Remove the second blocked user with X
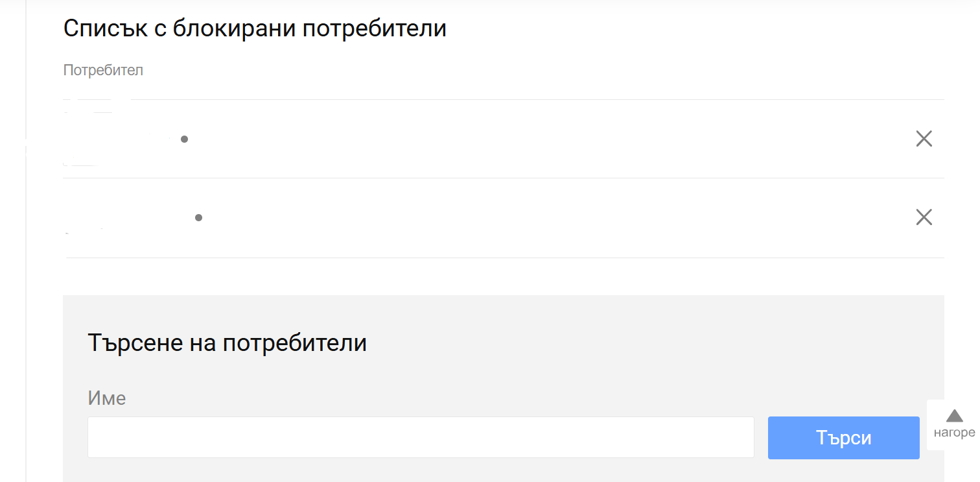Viewport: 980px width, 482px height. 924,217
